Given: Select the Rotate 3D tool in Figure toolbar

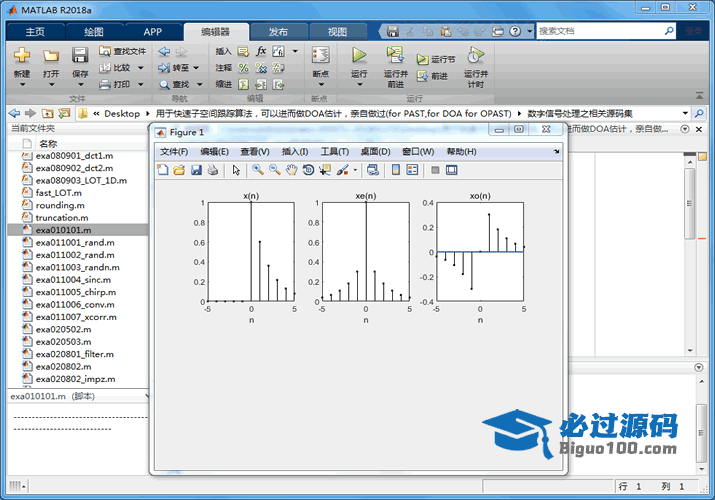Looking at the screenshot, I should 308,170.
